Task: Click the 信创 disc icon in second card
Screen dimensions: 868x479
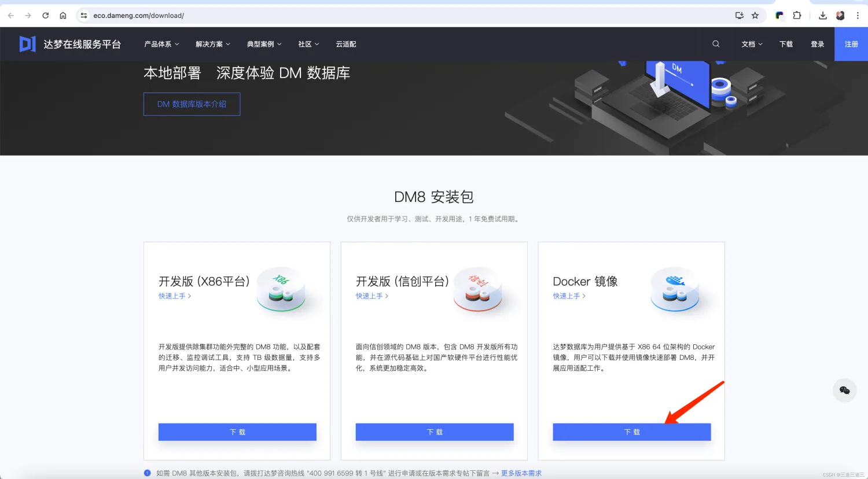Action: click(x=479, y=289)
